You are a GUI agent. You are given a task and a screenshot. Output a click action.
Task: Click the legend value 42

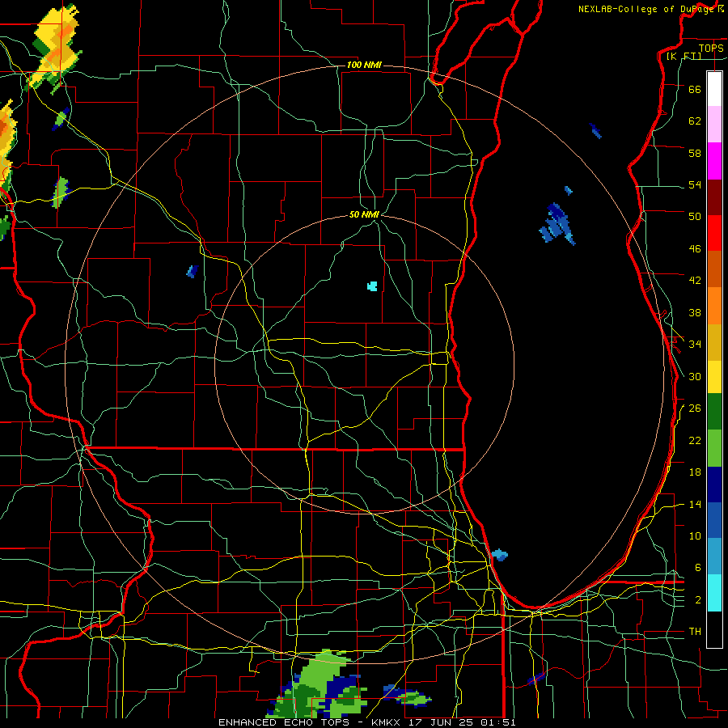(695, 281)
